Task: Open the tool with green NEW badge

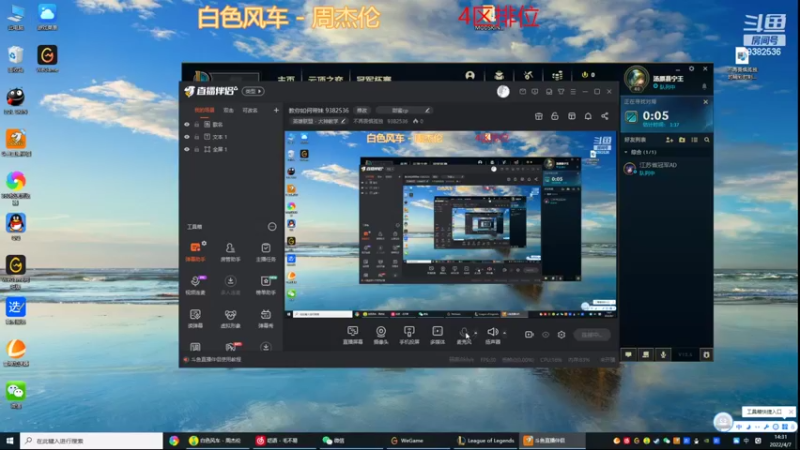Action: click(x=265, y=285)
